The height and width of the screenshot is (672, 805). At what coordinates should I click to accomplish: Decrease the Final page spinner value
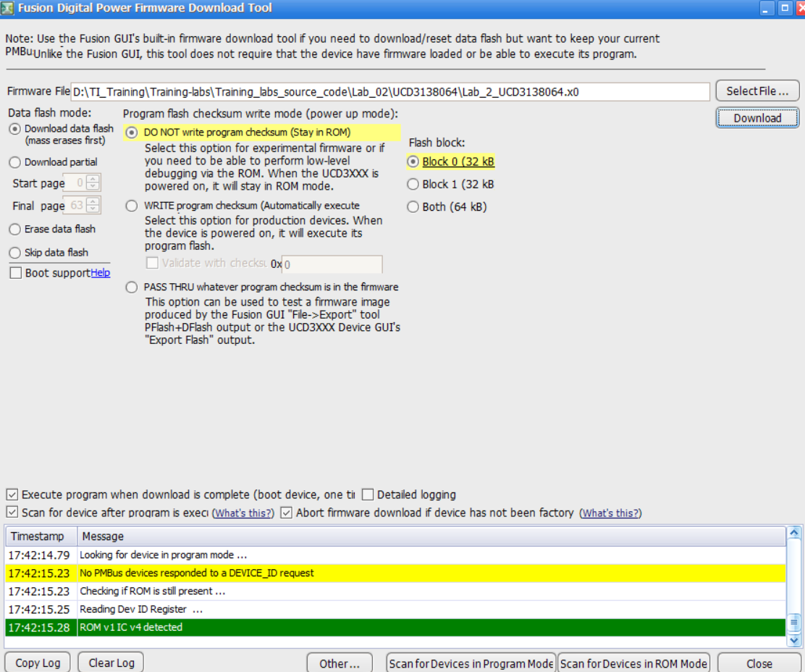93,209
